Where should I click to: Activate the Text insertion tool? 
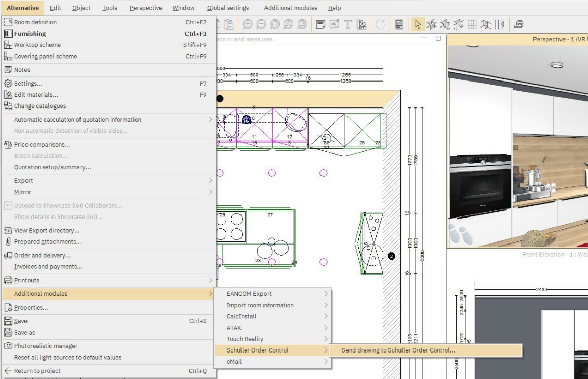point(348,23)
